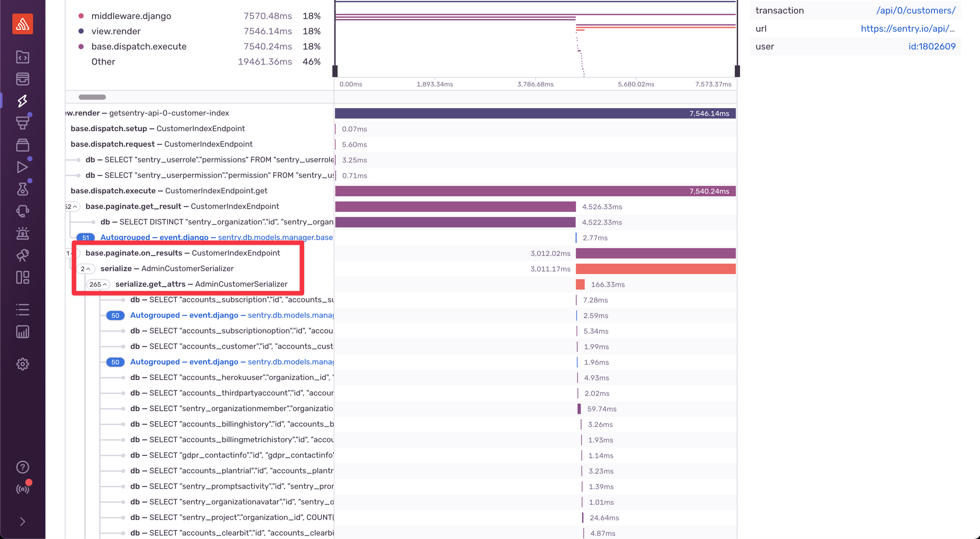980x539 pixels.
Task: Click the 7,546.14ms view.render duration bar
Action: [535, 114]
